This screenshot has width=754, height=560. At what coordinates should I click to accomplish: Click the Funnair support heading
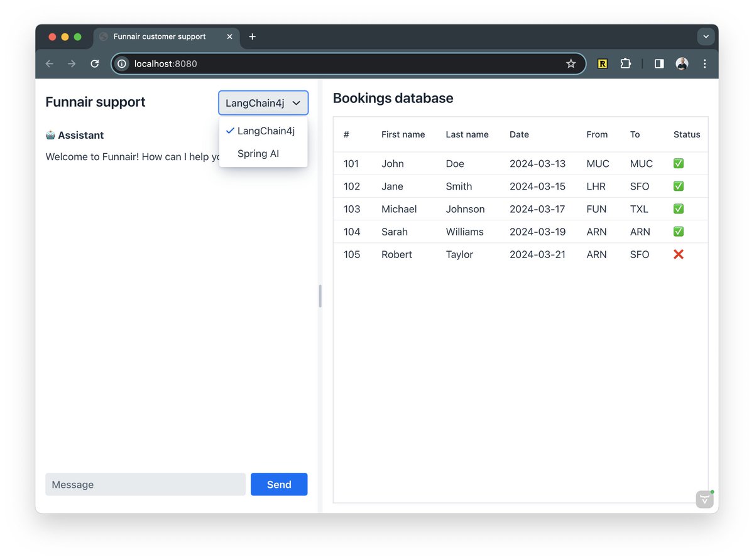pyautogui.click(x=96, y=102)
